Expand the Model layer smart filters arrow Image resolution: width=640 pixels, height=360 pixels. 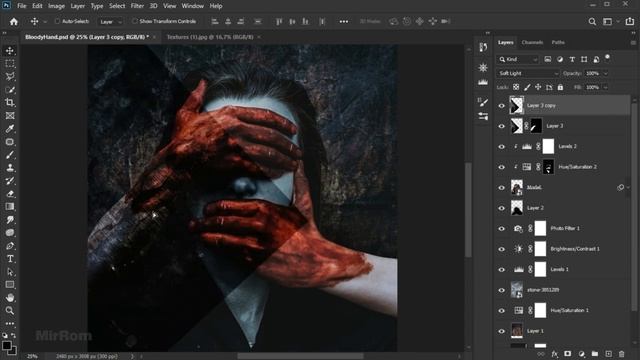tap(629, 187)
